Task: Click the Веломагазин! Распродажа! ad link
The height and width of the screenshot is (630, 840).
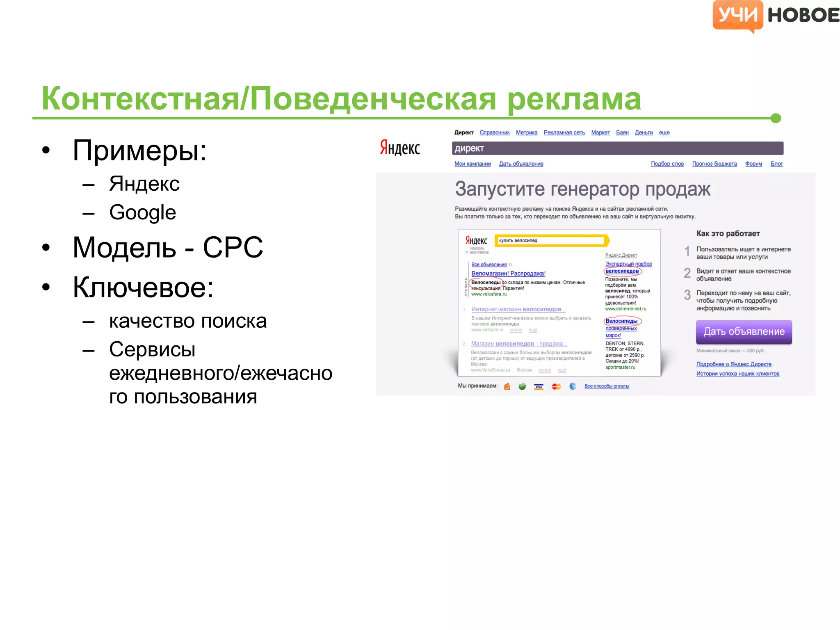Action: 508,274
